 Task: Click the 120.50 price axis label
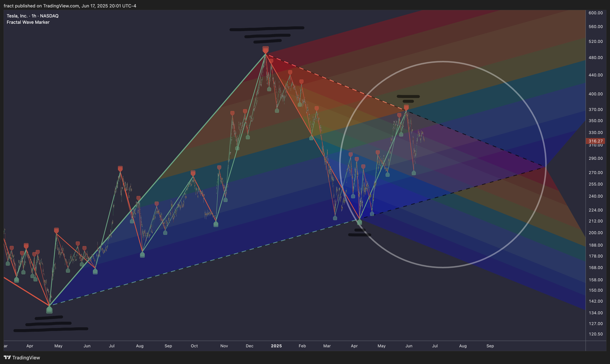coord(596,334)
